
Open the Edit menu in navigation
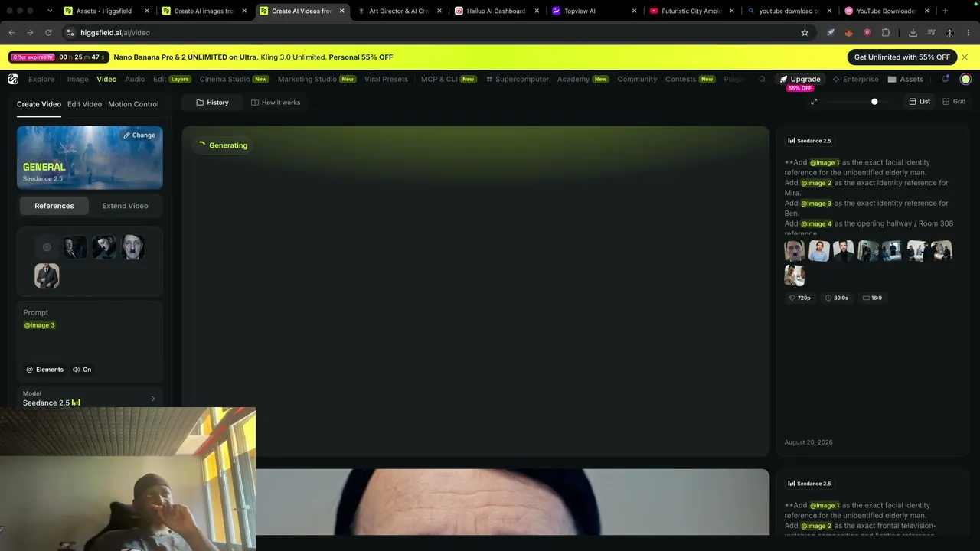click(171, 79)
